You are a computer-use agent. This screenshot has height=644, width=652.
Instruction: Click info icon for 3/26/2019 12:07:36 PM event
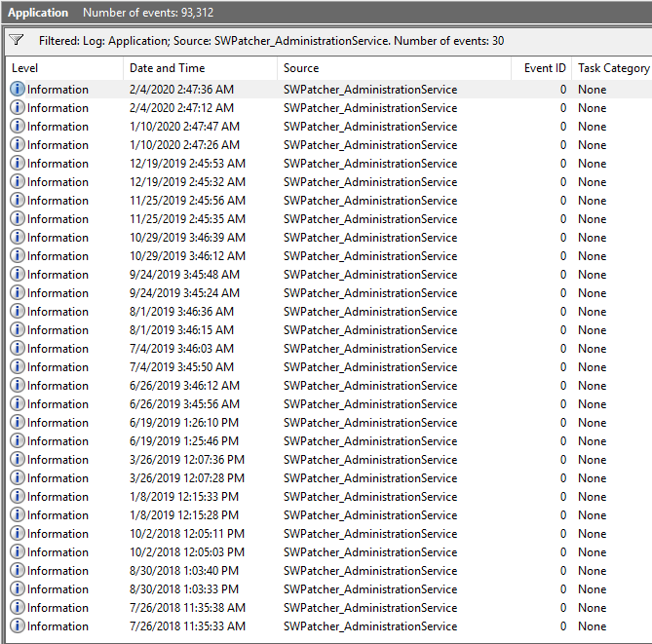(17, 459)
